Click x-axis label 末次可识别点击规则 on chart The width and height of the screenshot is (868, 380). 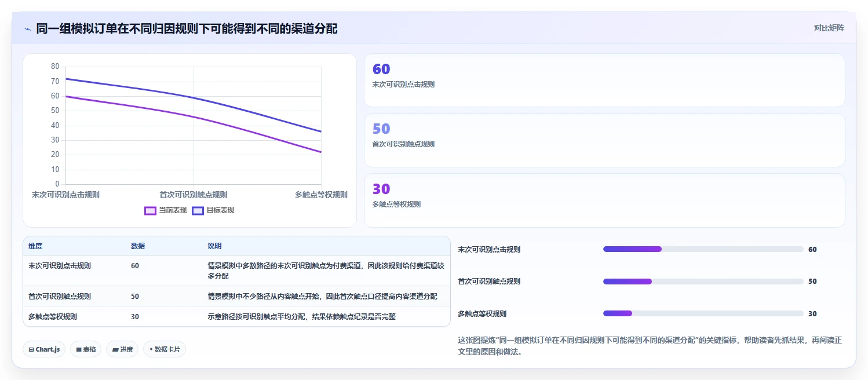pos(65,195)
